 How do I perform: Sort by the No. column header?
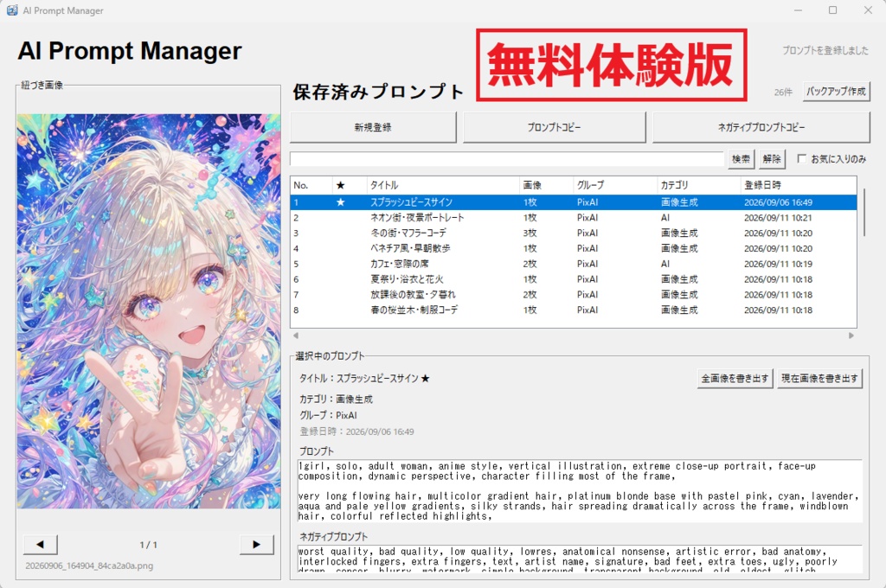pos(311,185)
